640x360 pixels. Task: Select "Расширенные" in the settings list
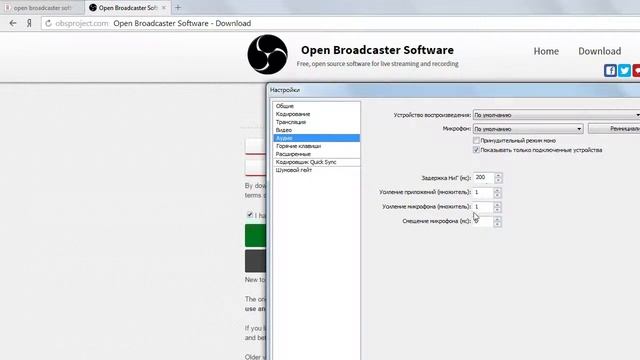click(x=316, y=154)
